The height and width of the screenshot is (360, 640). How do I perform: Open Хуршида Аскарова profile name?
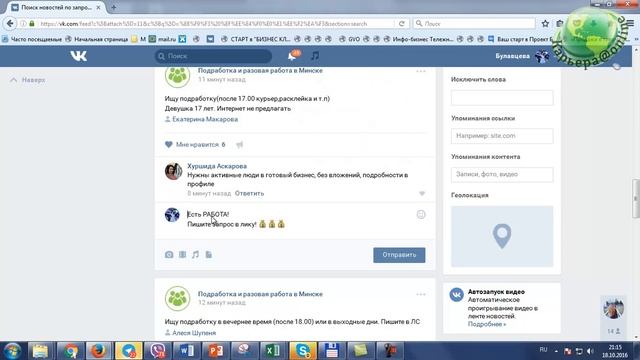217,166
